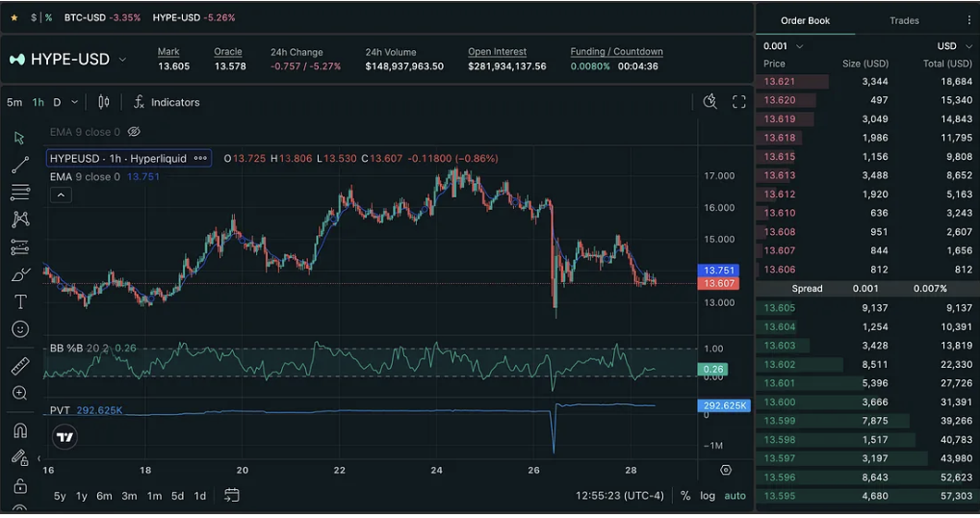Click the Funding / Countdown label
980x518 pixels.
pos(616,52)
